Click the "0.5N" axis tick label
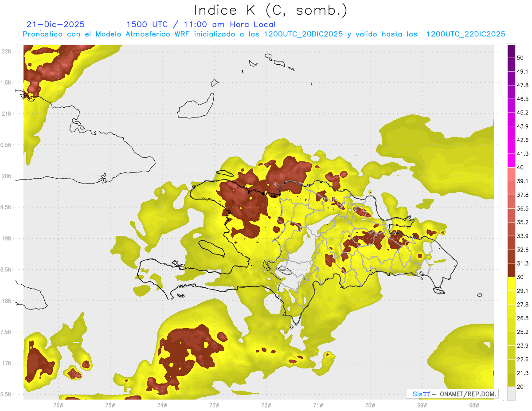This screenshot has width=532, height=411. coord(7,145)
